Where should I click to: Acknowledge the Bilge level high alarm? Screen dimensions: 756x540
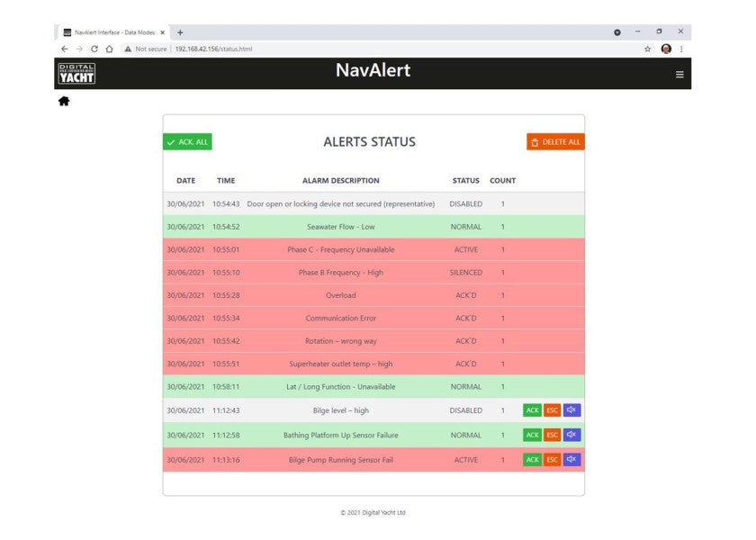(532, 410)
